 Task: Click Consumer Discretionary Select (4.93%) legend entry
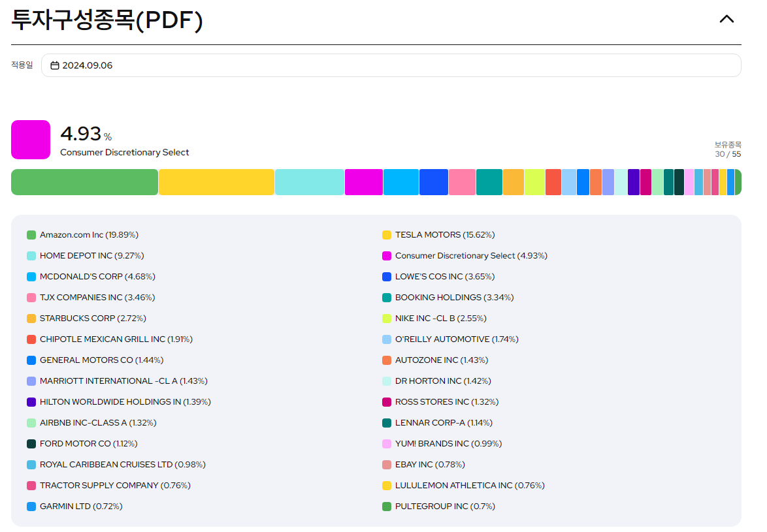(465, 256)
